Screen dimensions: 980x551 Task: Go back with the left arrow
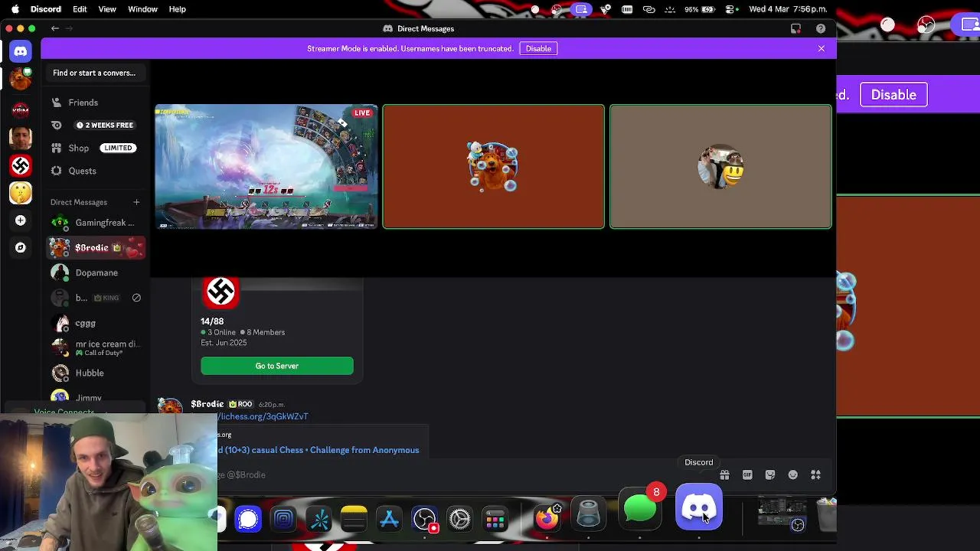55,28
